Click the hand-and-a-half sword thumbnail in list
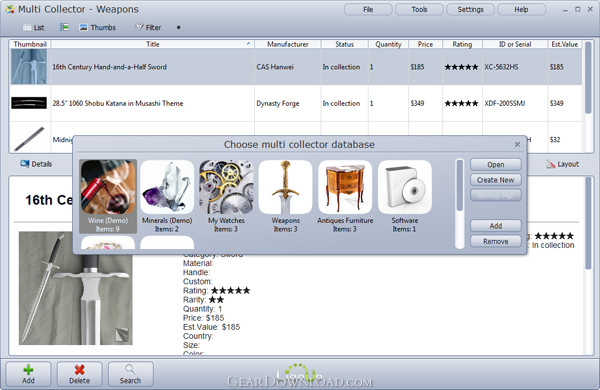This screenshot has width=600, height=390. tap(29, 67)
